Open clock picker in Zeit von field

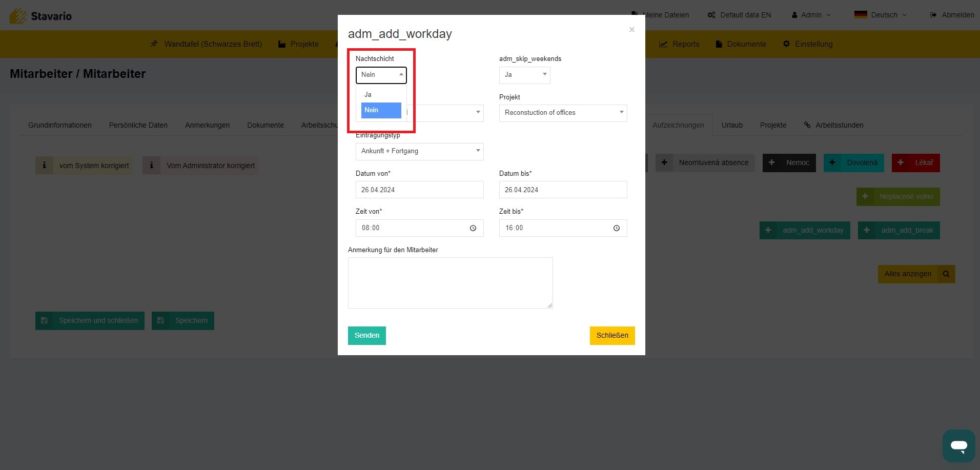click(473, 228)
